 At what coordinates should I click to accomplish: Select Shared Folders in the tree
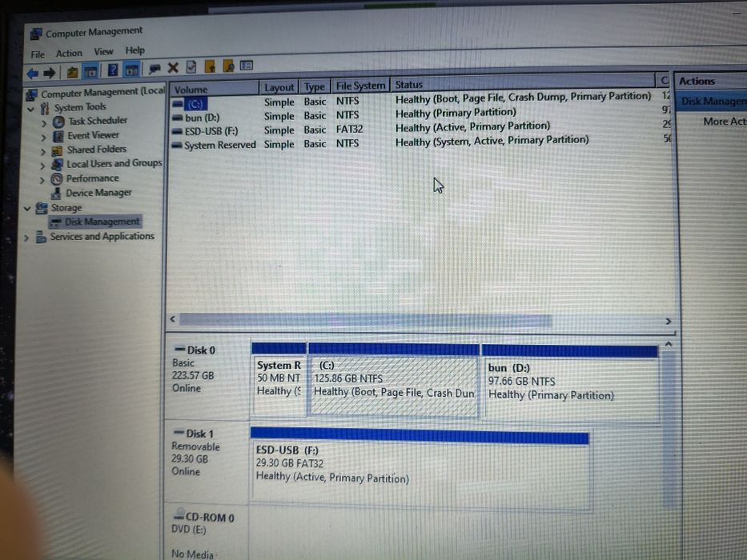(97, 150)
